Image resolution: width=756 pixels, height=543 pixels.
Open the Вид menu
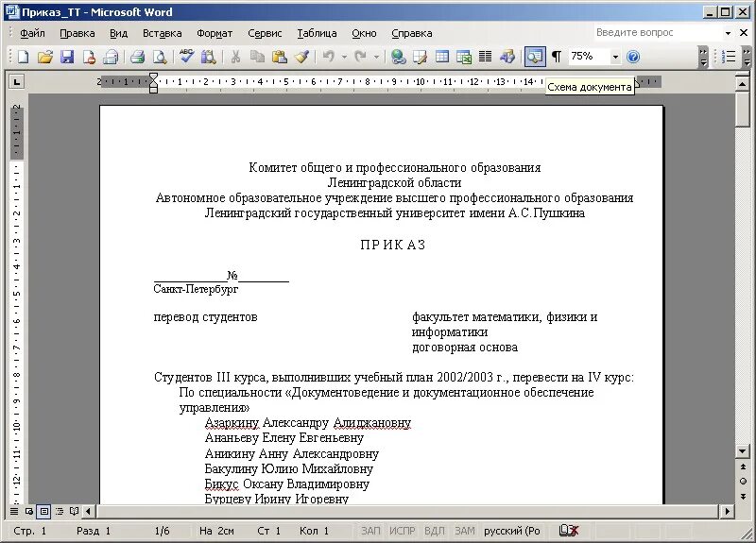tap(118, 33)
